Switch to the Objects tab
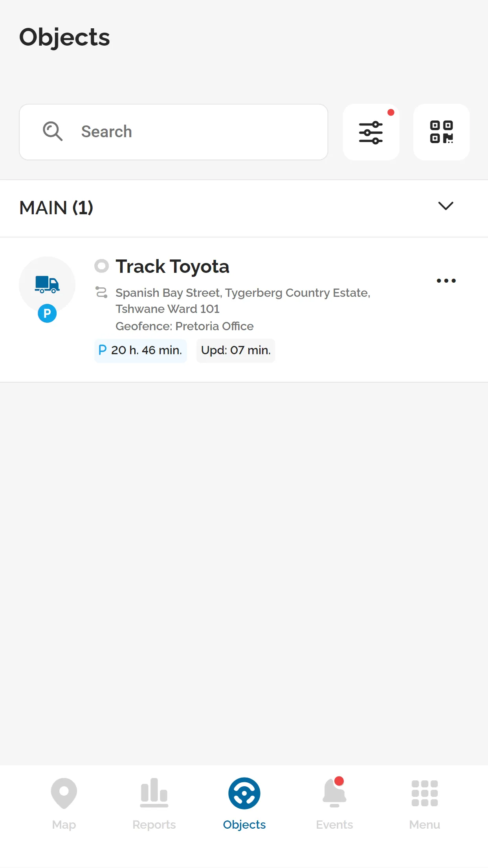488x868 pixels. tap(244, 794)
